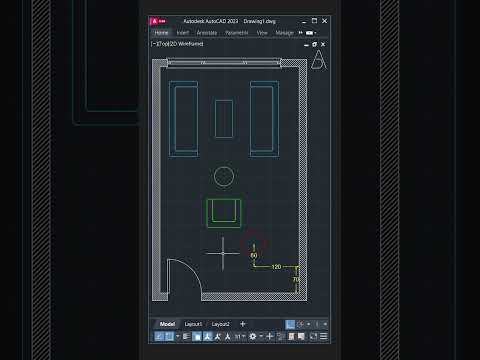Expand the last arrow in the upper status row
The width and height of the screenshot is (480, 360).
coord(326,324)
